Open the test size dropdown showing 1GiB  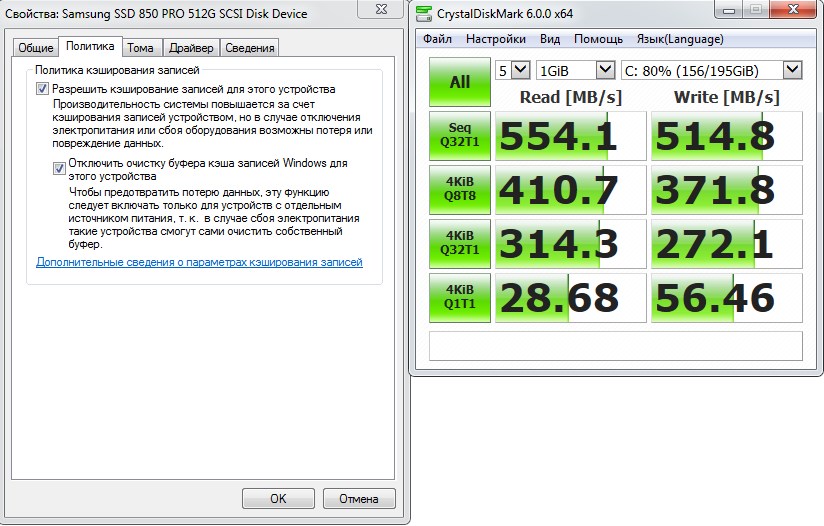pos(575,70)
